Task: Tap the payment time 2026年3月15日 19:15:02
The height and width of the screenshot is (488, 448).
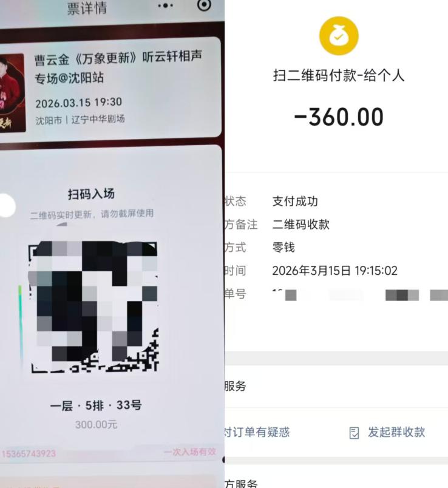Action: point(334,271)
